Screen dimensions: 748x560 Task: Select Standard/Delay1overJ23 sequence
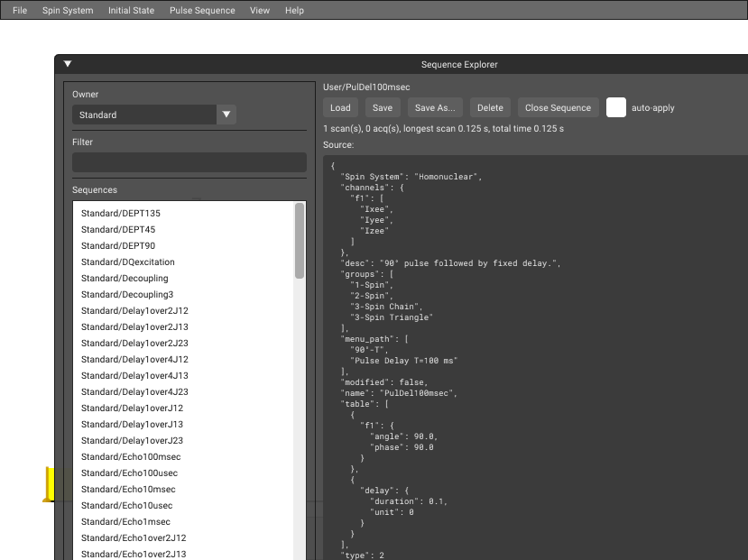click(132, 440)
